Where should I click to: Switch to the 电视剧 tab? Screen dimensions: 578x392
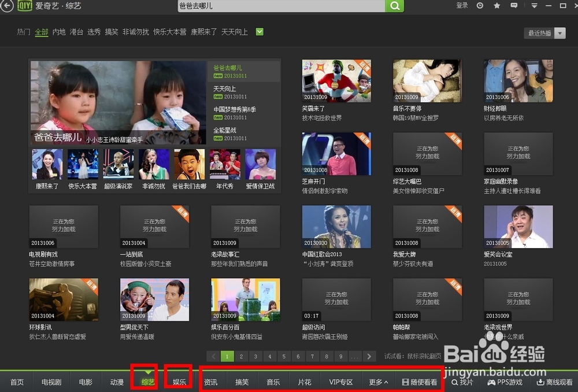click(x=51, y=382)
